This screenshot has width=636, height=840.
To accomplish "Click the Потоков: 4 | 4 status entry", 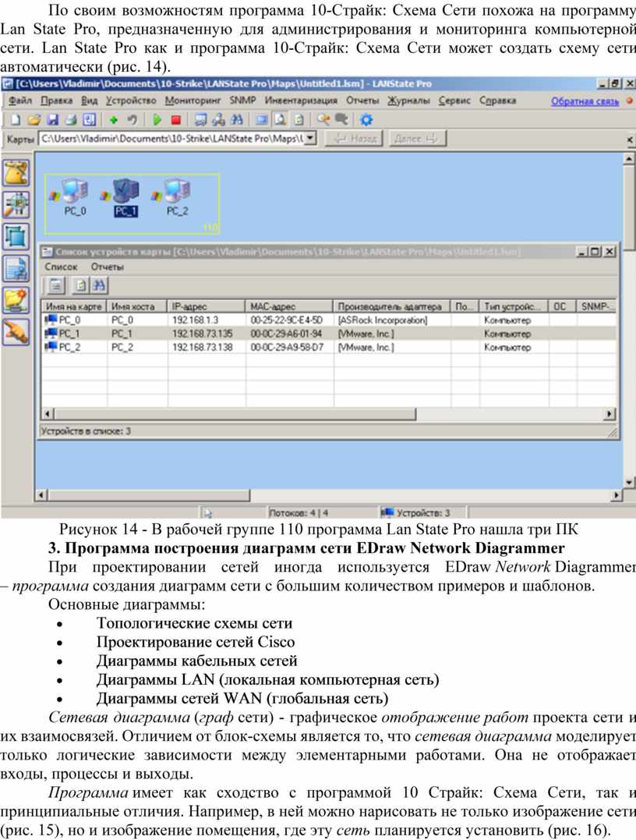I will point(299,512).
